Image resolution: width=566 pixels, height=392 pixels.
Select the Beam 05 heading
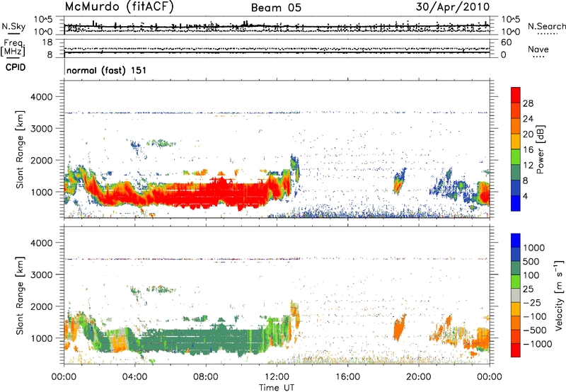pyautogui.click(x=276, y=8)
